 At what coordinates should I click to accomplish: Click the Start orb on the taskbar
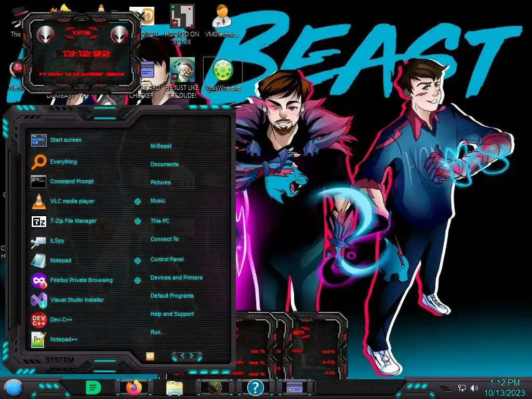pyautogui.click(x=13, y=388)
